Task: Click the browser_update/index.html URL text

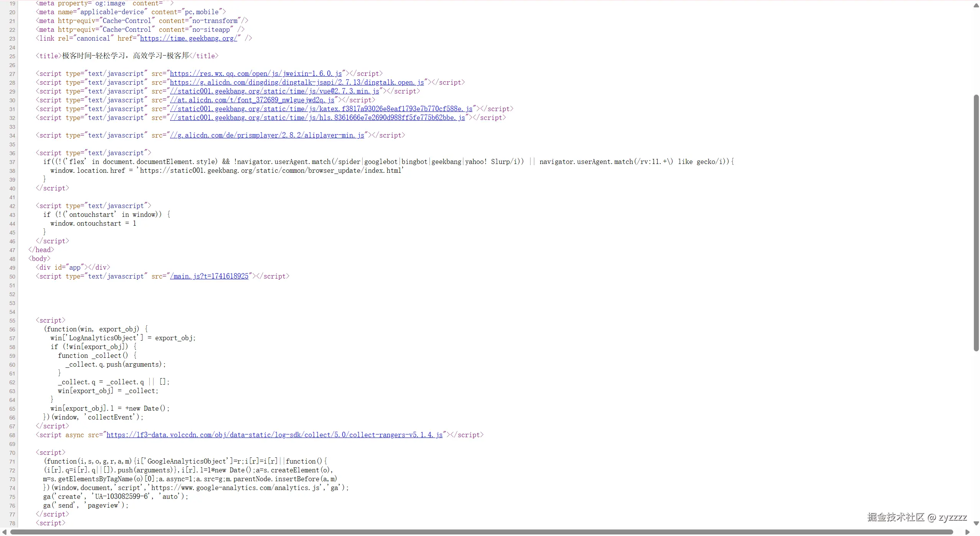Action: [x=270, y=170]
